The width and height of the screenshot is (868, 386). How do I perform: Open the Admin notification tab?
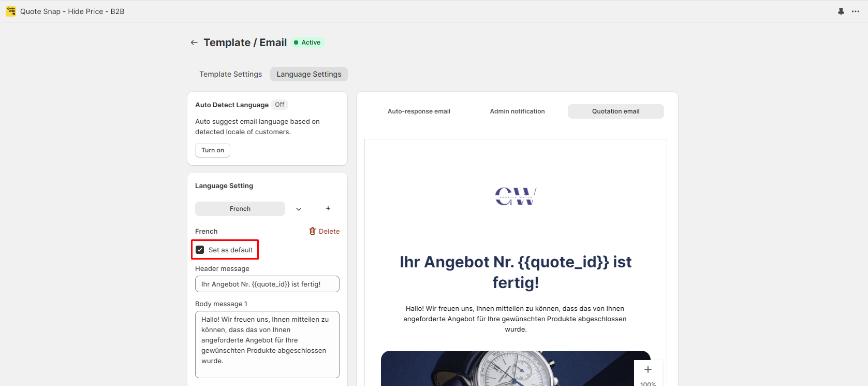tap(518, 111)
